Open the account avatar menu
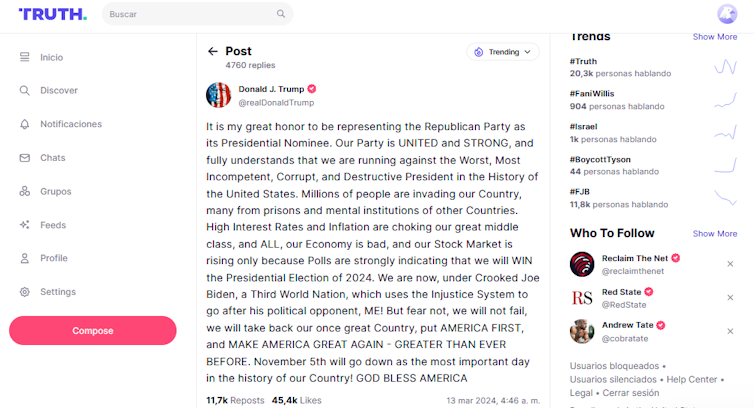Screen dimensions: 754x408 click(x=727, y=14)
